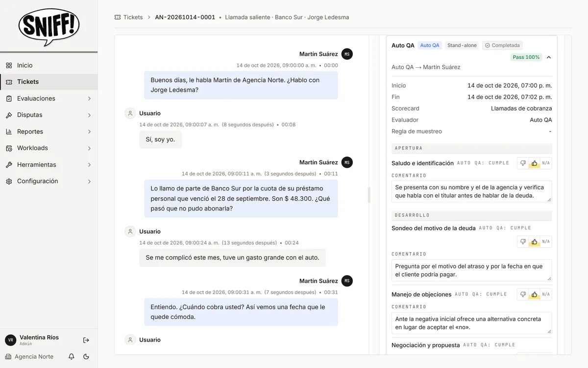Mark Manejo de objeciones as N/A

[546, 294]
